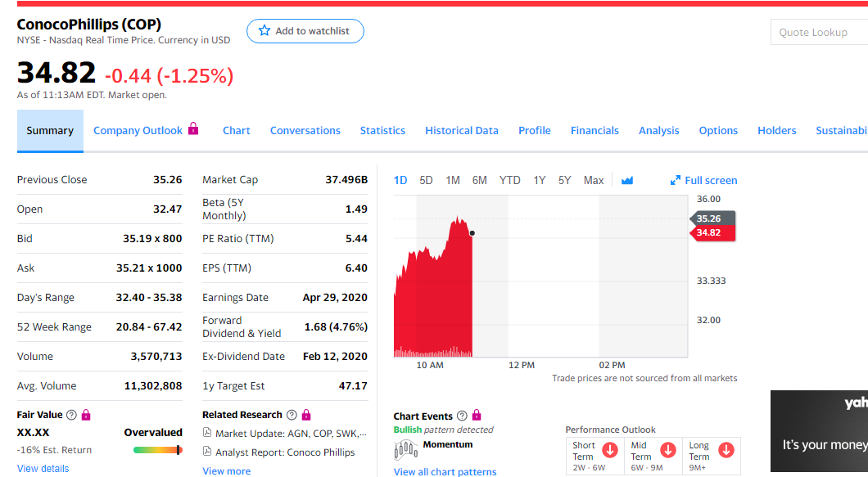Click the Related Research premium lock icon
868x477 pixels.
[x=305, y=415]
